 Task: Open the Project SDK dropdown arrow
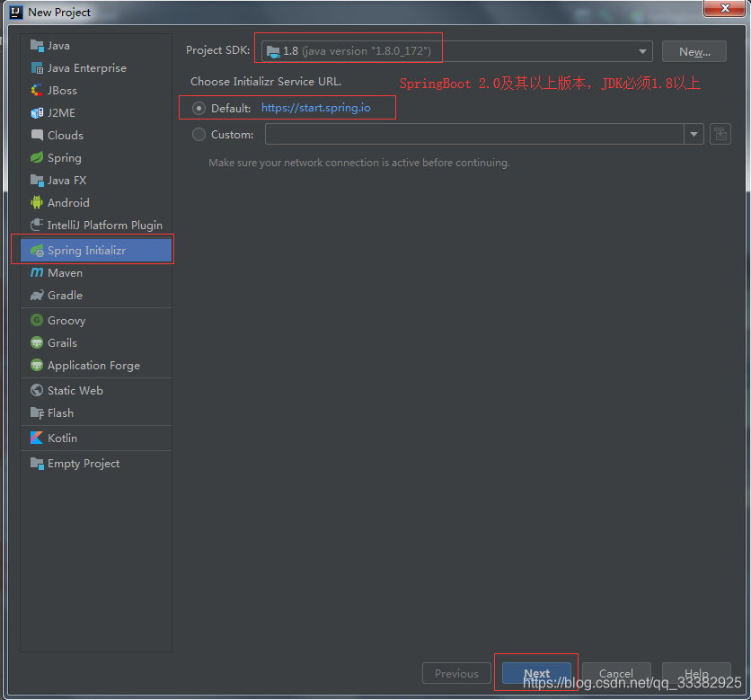642,51
